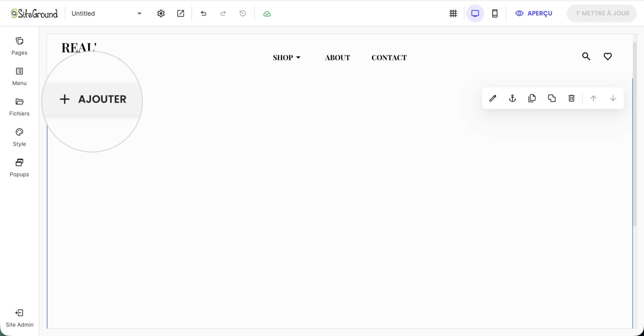Toggle the grid overlay
This screenshot has width=644, height=336.
(x=453, y=13)
